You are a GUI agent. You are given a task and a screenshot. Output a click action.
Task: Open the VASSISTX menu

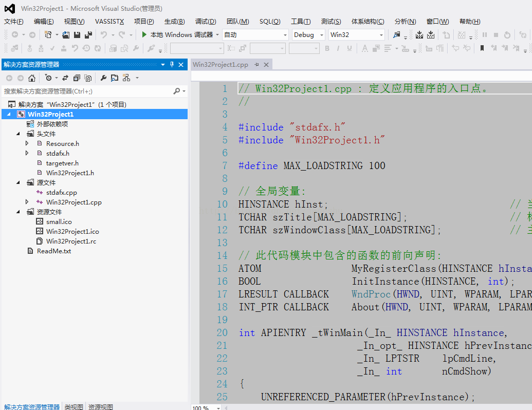109,22
